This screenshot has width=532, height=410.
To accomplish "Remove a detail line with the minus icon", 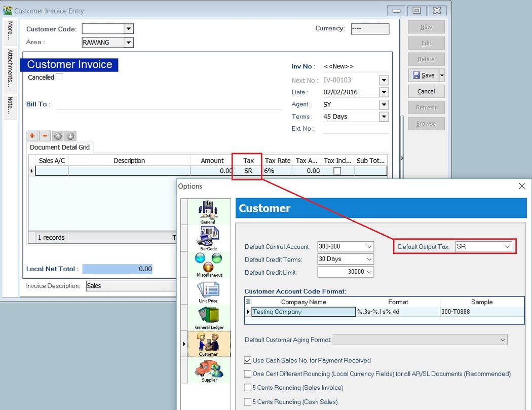I will (x=45, y=136).
